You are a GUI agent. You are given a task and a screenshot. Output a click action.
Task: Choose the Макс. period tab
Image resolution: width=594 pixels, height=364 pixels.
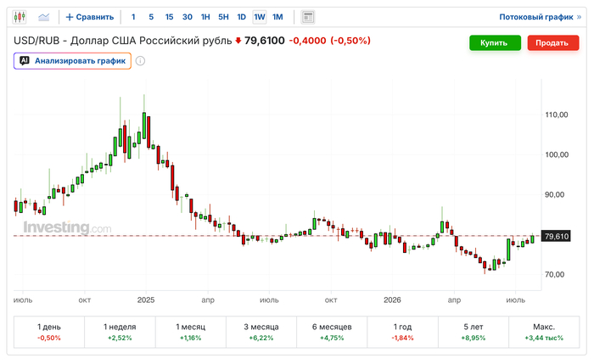[x=544, y=332]
